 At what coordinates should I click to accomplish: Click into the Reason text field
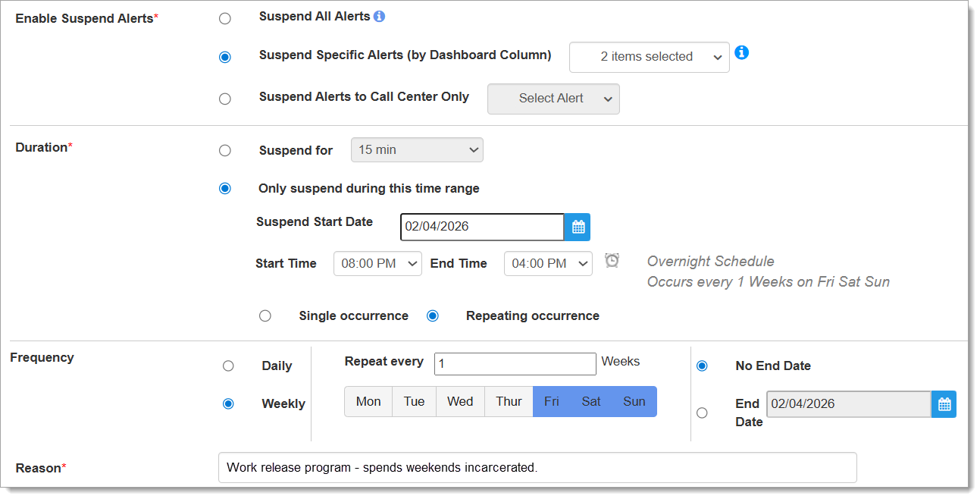(537, 468)
